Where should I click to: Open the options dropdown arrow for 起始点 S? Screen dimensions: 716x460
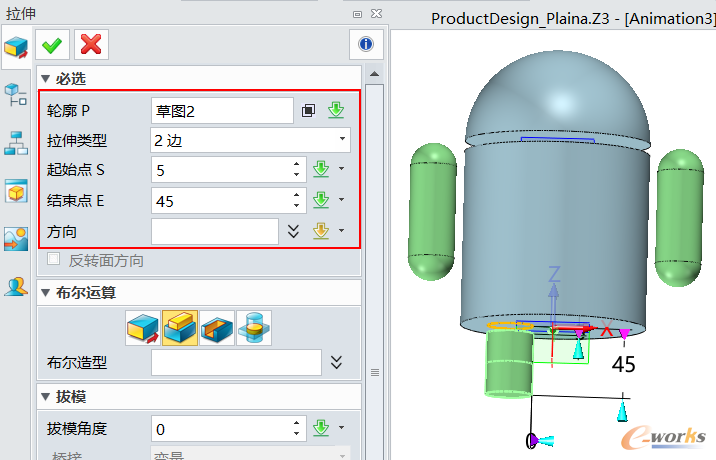pos(342,169)
